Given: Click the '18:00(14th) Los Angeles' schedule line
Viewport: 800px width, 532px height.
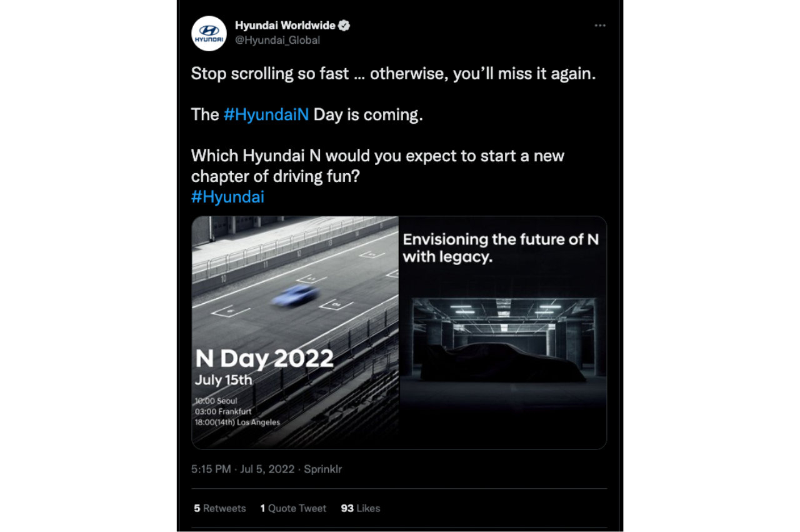Looking at the screenshot, I should [x=237, y=422].
